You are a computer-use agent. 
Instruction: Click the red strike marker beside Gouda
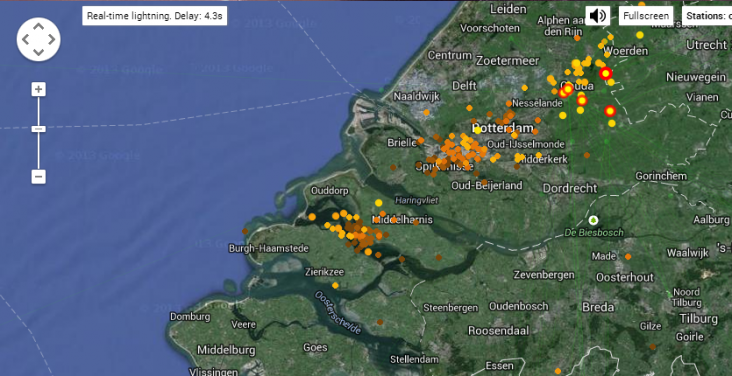click(x=568, y=89)
